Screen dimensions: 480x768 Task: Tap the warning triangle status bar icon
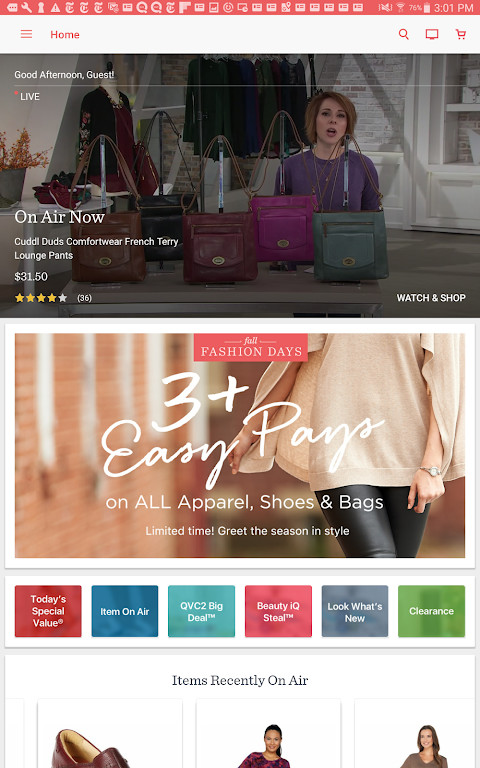(55, 7)
